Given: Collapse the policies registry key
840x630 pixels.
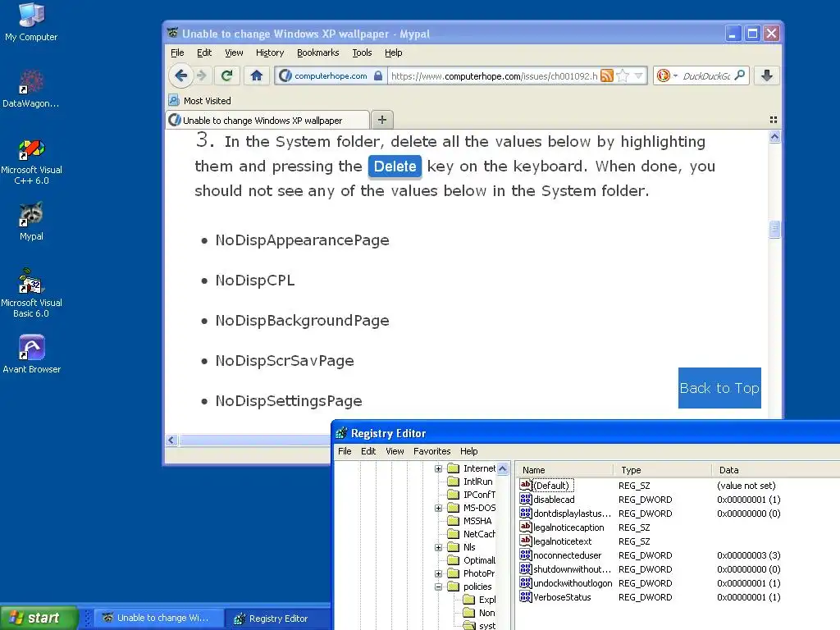Looking at the screenshot, I should point(438,587).
